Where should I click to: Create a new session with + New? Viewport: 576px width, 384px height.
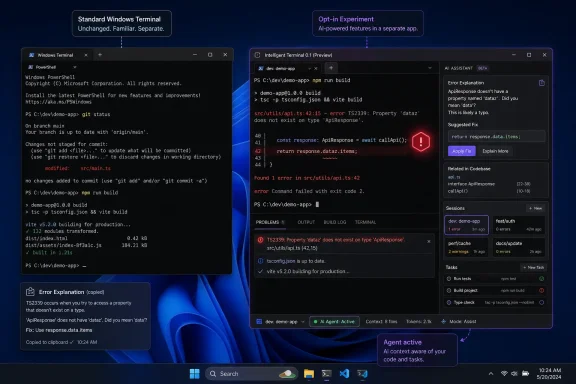pyautogui.click(x=535, y=208)
